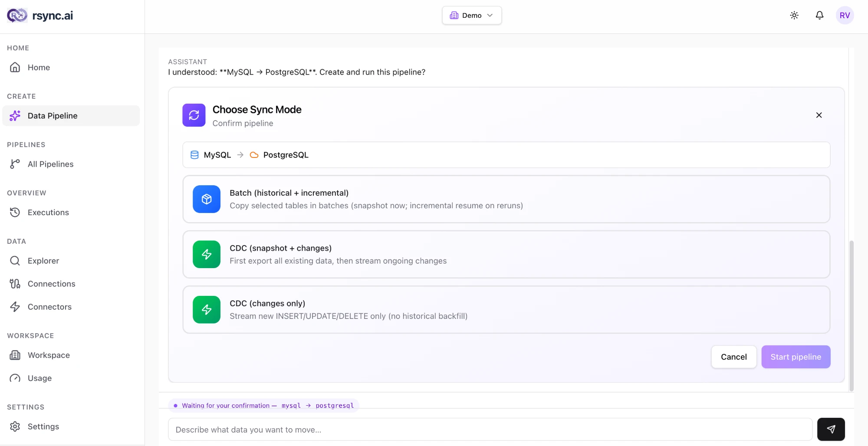
Task: Click the chat message input field
Action: pos(490,430)
